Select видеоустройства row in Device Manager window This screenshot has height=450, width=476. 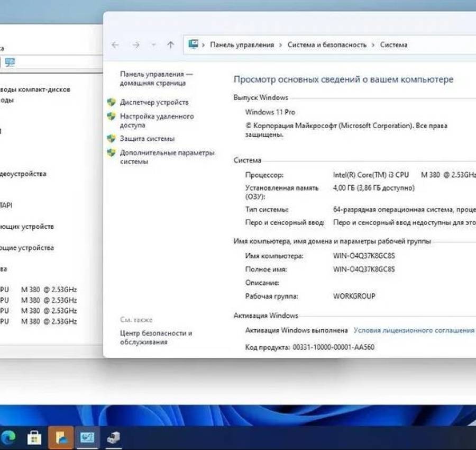23,174
